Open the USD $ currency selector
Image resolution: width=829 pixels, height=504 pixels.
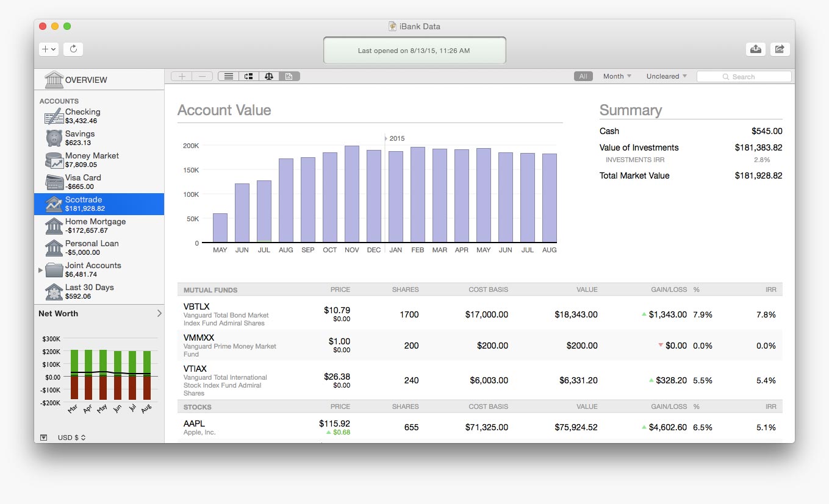coord(71,437)
